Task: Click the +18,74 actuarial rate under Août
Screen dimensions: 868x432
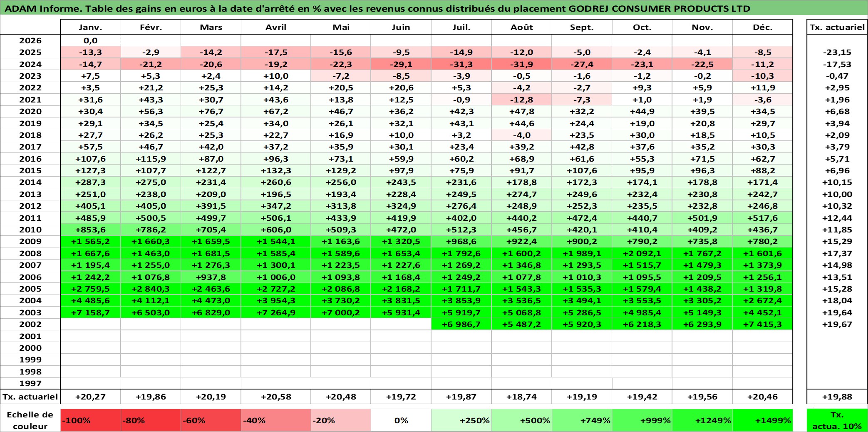Action: pos(522,397)
